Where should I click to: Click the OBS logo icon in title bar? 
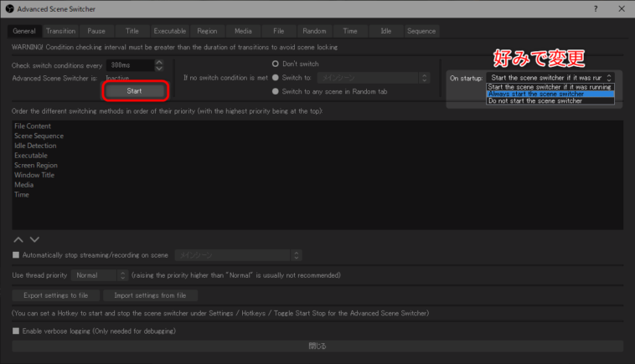coord(9,8)
